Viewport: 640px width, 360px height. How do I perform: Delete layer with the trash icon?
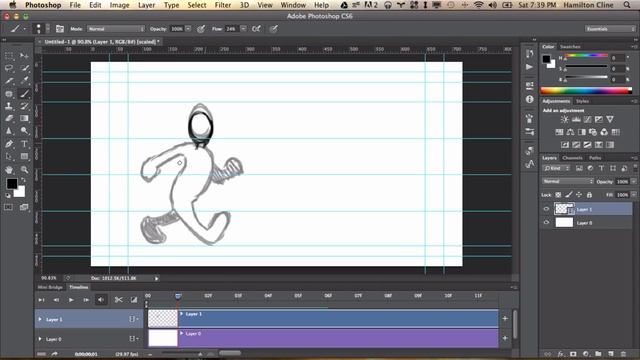coord(623,354)
